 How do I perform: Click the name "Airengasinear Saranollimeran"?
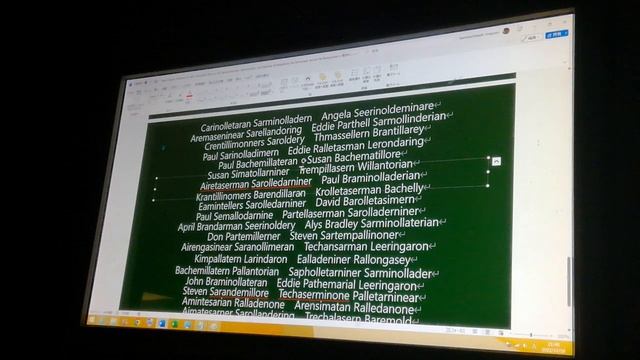pyautogui.click(x=238, y=247)
